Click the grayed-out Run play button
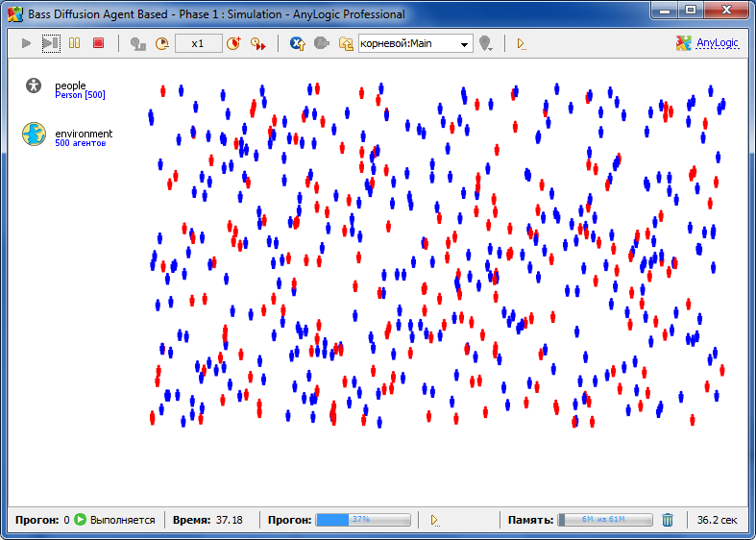756x540 pixels. 26,43
